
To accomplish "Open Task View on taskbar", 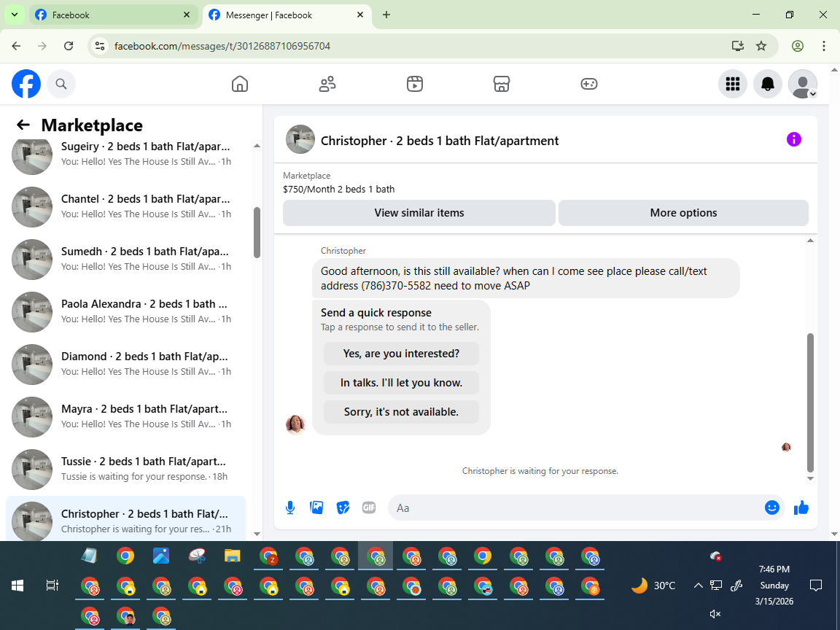I will [x=52, y=586].
